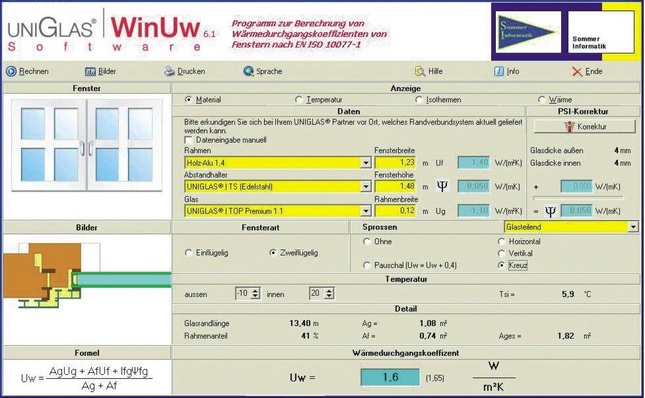Open the Abstandhalter UNIGLAS TS dropdown
The height and width of the screenshot is (398, 645).
(366, 187)
